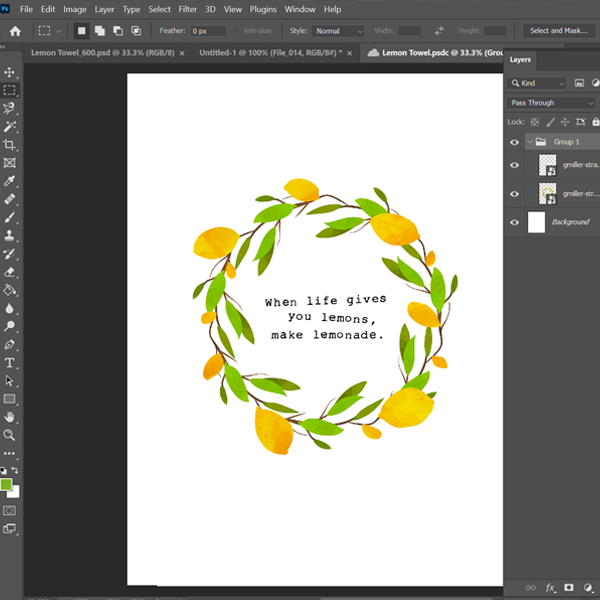Select the Crop tool

pyautogui.click(x=10, y=145)
